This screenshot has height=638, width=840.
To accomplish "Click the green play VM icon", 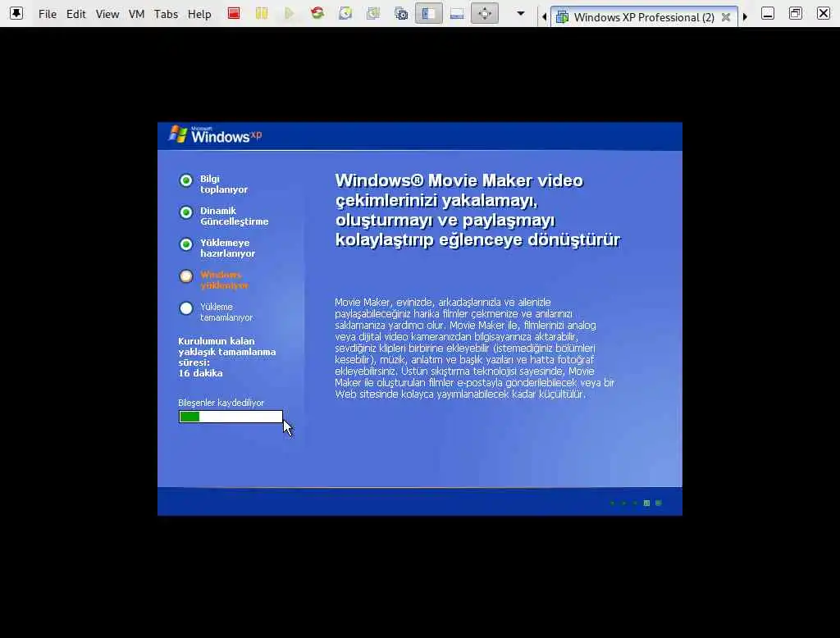I will pos(290,13).
